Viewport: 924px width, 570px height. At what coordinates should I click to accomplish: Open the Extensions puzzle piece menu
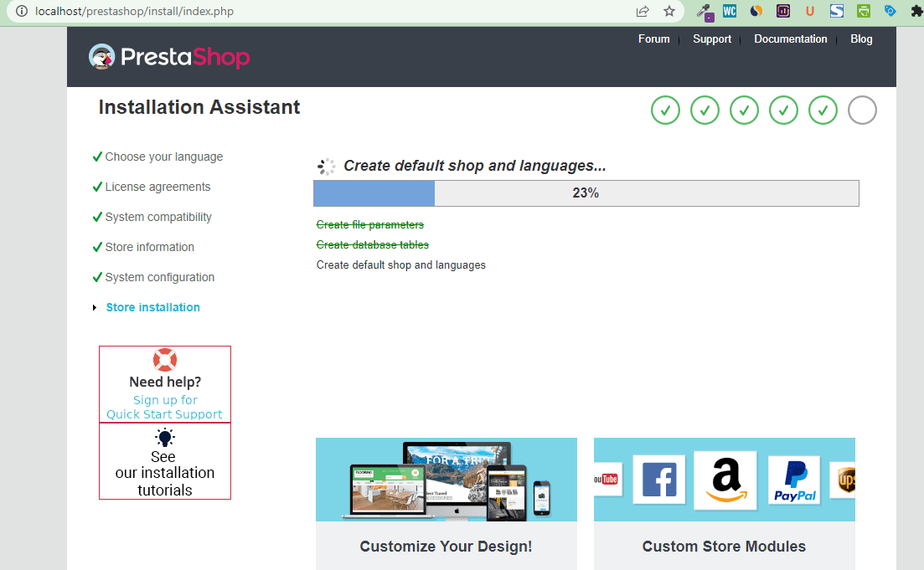click(917, 11)
